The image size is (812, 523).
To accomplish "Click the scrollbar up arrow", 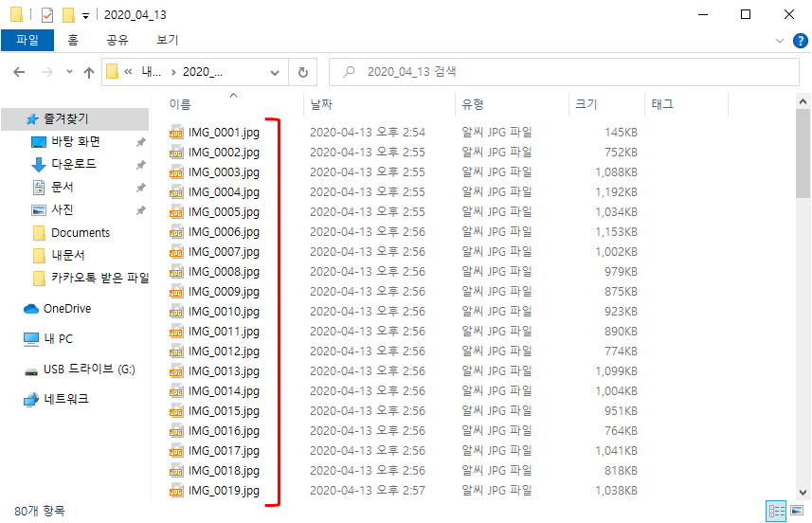I will [x=803, y=101].
